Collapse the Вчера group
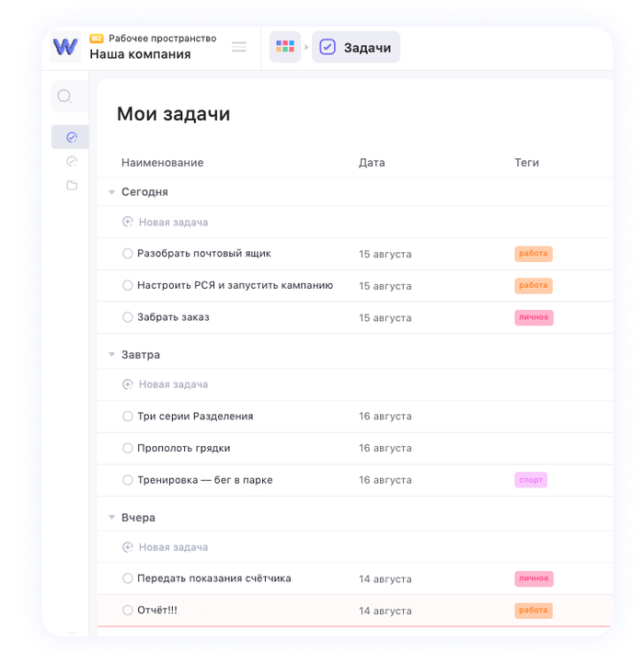644x664 pixels. 111,518
